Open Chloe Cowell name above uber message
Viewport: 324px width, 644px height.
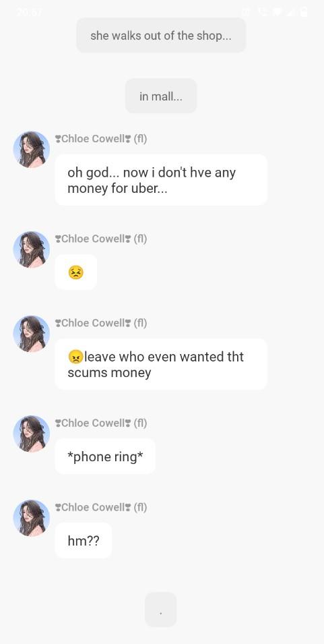(x=101, y=139)
